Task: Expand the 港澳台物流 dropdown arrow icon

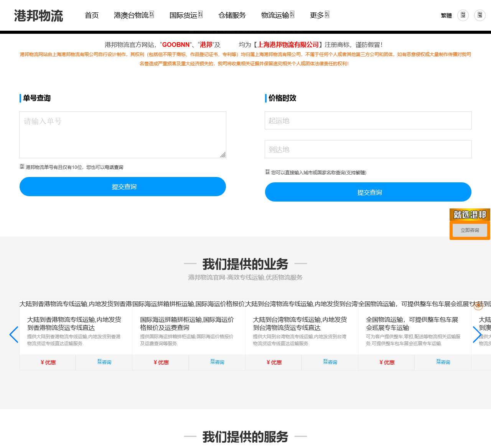Action: pyautogui.click(x=152, y=15)
